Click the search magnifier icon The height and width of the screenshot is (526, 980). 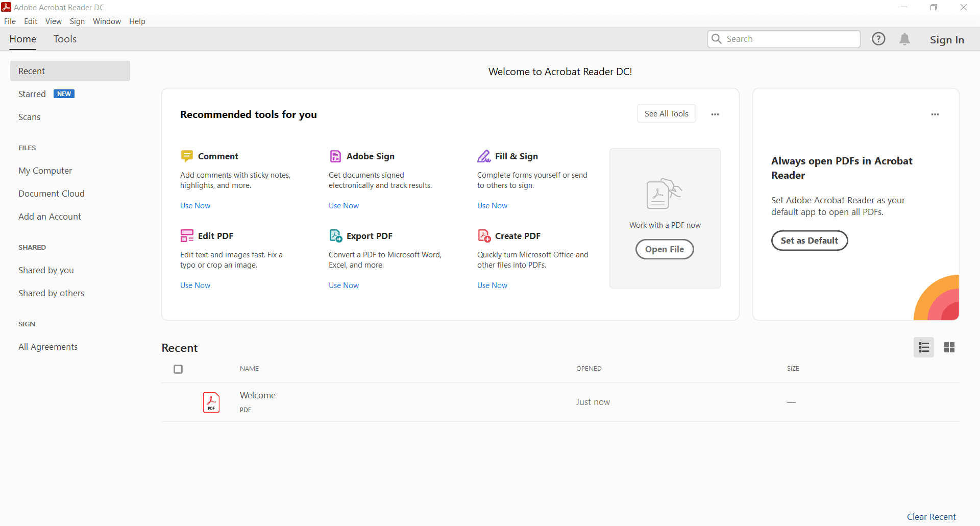(x=717, y=39)
